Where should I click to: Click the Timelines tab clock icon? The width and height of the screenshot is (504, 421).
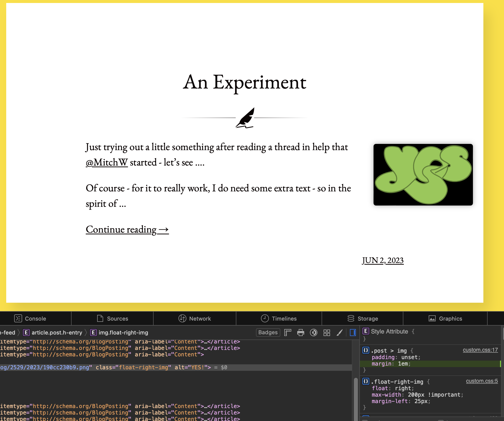click(x=265, y=318)
